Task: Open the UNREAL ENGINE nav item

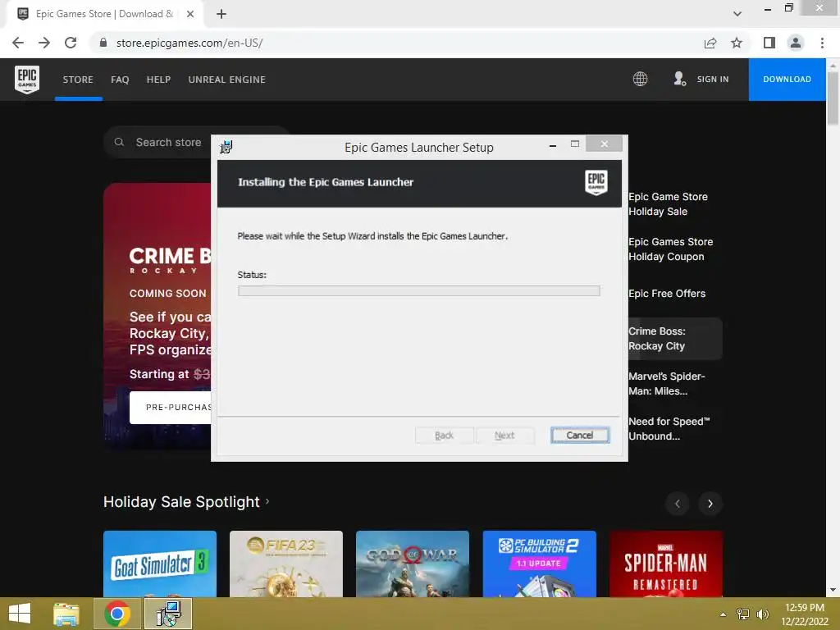Action: coord(227,80)
